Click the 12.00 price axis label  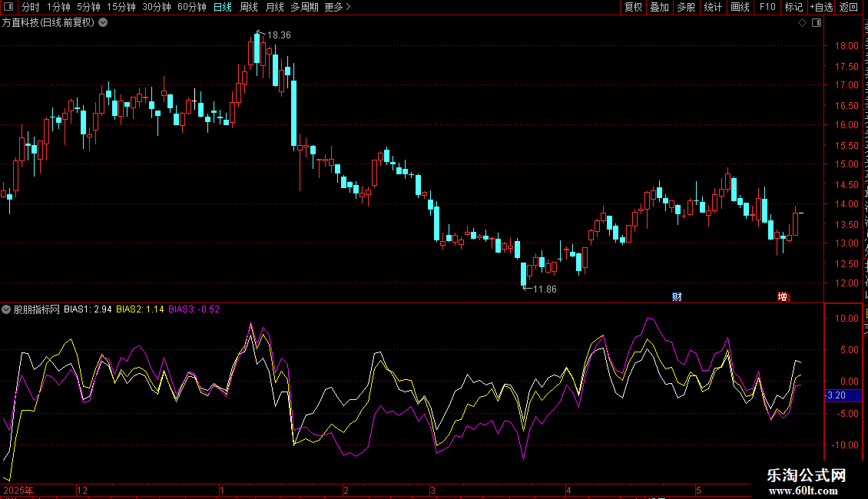(x=846, y=283)
